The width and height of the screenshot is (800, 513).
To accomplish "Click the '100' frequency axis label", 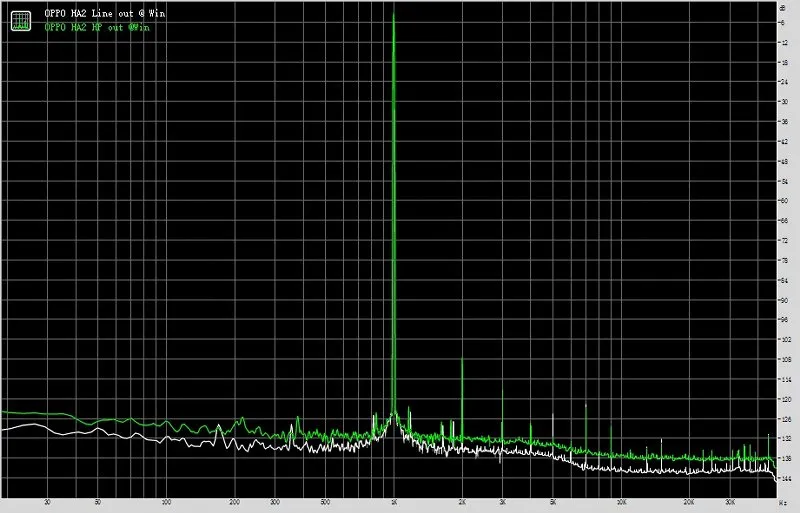I will click(166, 502).
